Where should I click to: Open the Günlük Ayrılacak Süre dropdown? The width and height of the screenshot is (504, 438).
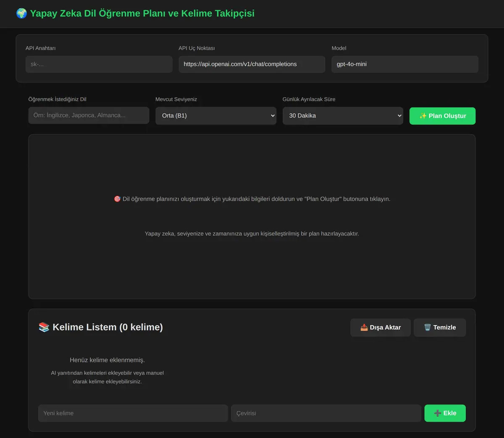point(343,116)
